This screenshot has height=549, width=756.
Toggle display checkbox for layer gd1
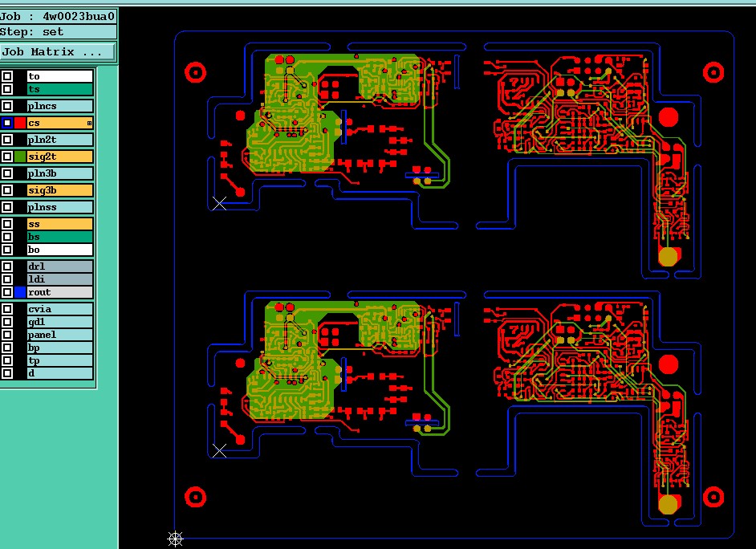pos(6,322)
